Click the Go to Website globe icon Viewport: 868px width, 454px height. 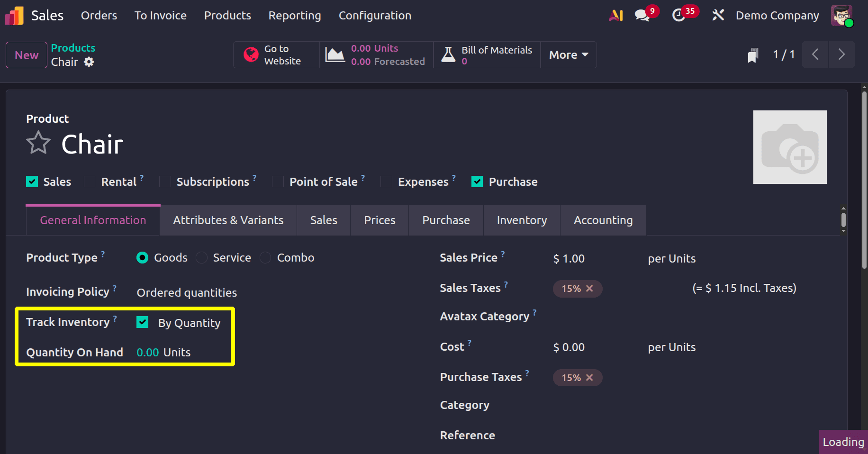pyautogui.click(x=251, y=54)
